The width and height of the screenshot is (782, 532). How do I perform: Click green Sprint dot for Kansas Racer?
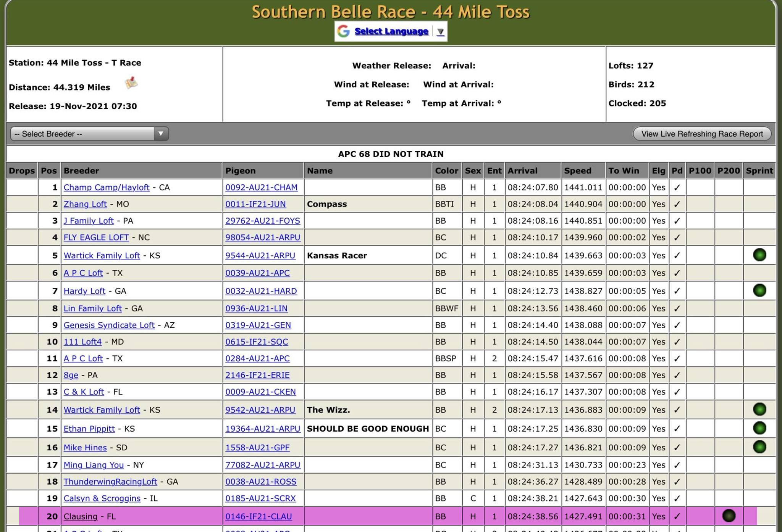(759, 255)
